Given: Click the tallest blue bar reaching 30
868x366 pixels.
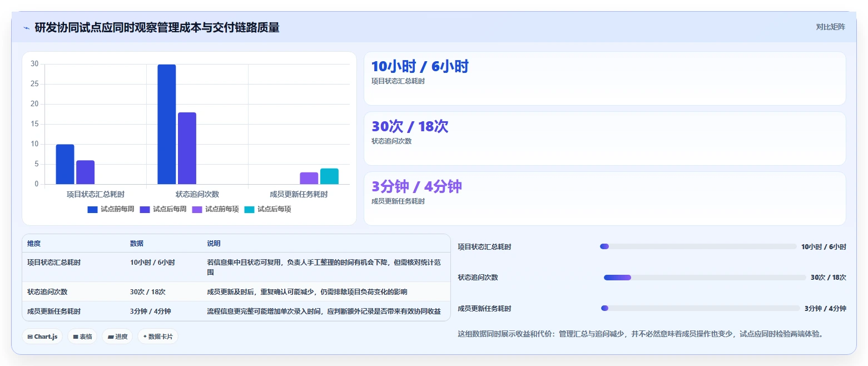Looking at the screenshot, I should pos(167,124).
